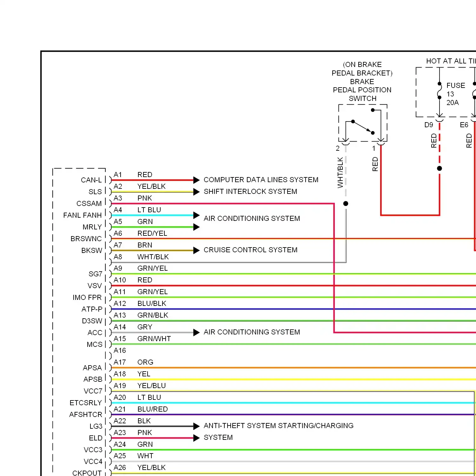Image resolution: width=476 pixels, height=476 pixels.
Task: Click brake switch terminal number 2
Action: [x=338, y=149]
